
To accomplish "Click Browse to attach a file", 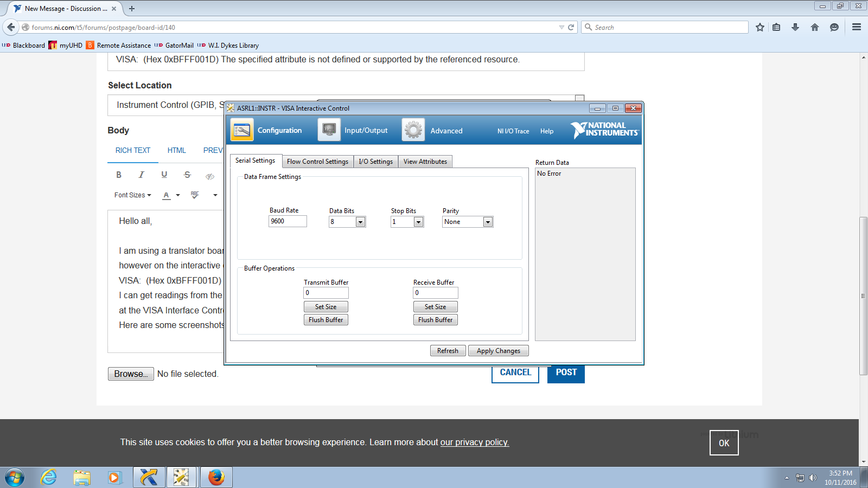I will [131, 374].
